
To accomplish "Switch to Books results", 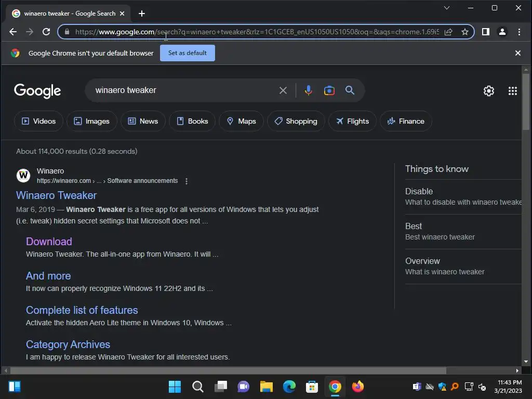I will [x=192, y=121].
